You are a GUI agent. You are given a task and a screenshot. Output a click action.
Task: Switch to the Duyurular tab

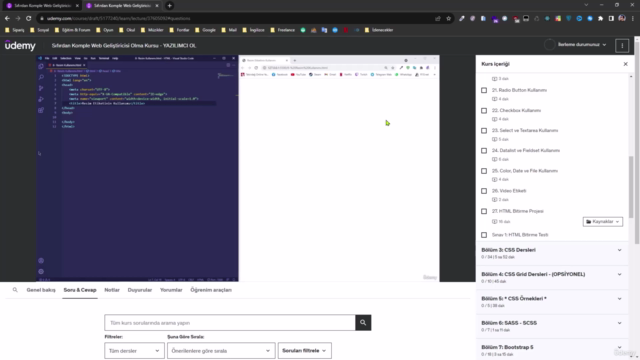coord(140,290)
